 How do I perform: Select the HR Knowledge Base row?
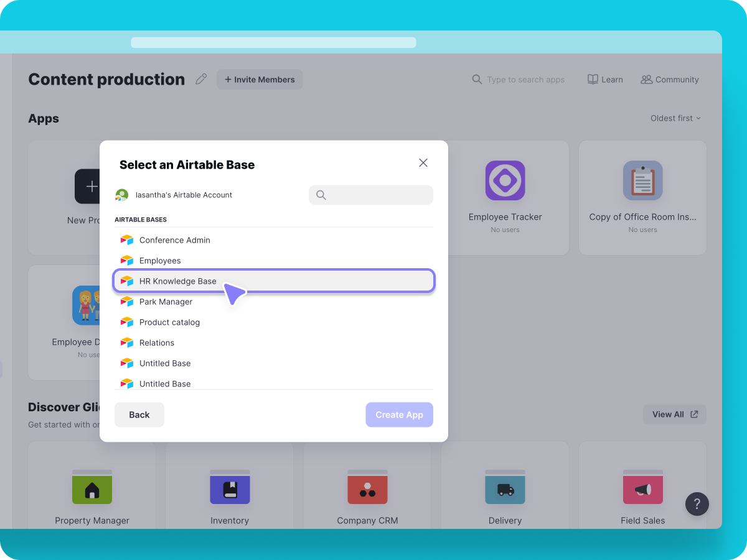click(x=274, y=281)
